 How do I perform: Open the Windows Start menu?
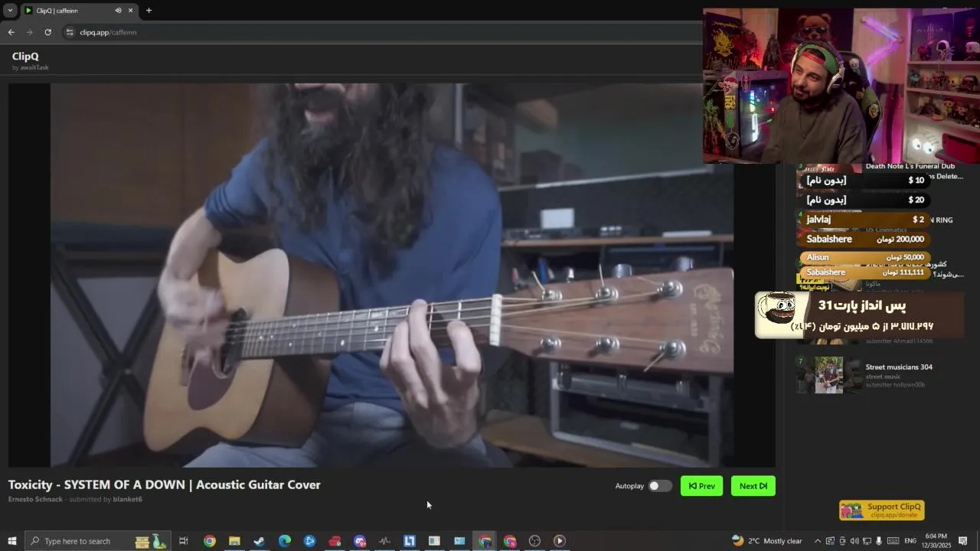tap(11, 541)
